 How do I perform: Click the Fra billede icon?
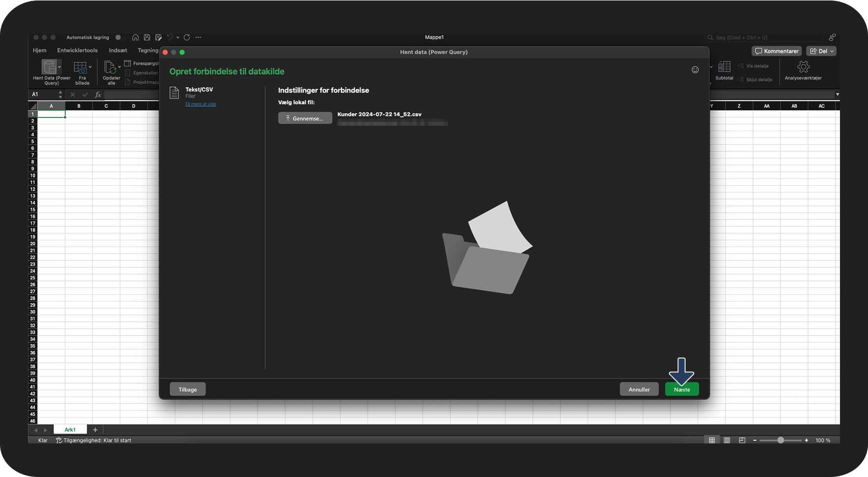[x=80, y=67]
